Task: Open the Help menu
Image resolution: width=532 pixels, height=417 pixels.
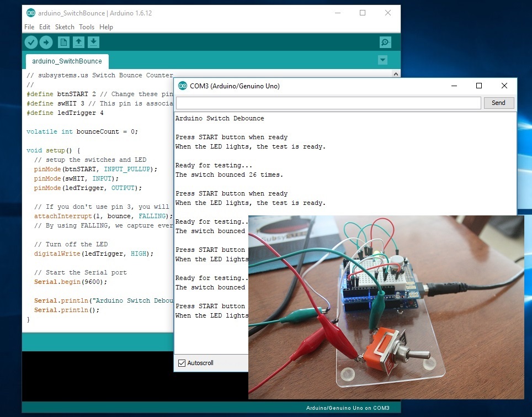Action: pos(106,27)
